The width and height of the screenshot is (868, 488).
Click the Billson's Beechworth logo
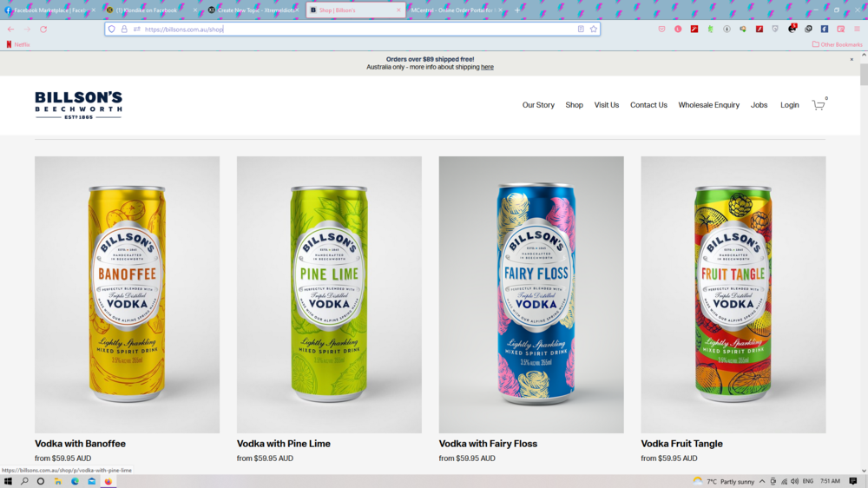click(79, 105)
